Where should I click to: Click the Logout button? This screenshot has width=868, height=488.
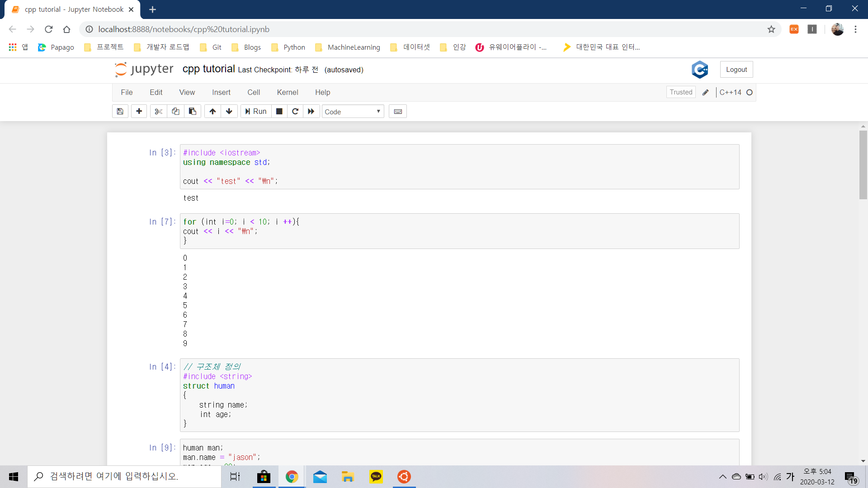tap(736, 70)
